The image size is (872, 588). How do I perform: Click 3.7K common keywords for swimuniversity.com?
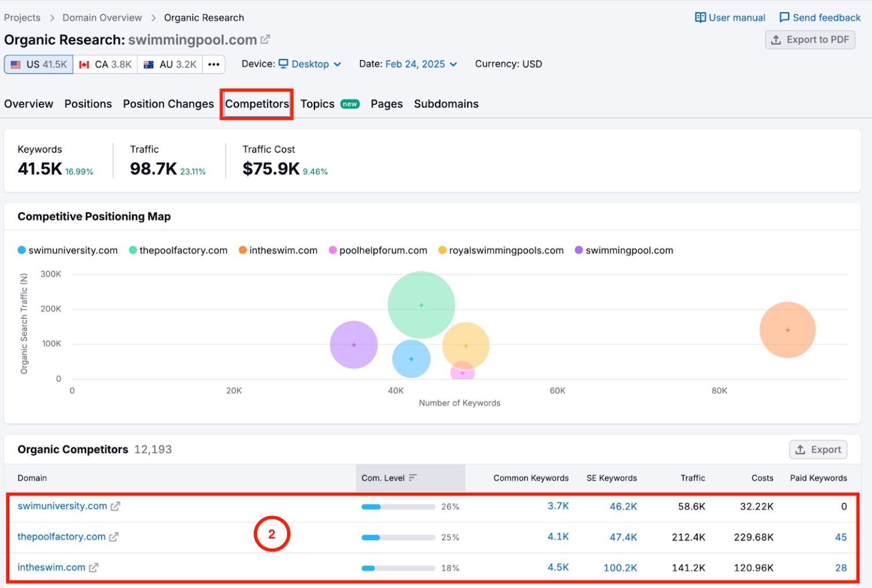(558, 506)
